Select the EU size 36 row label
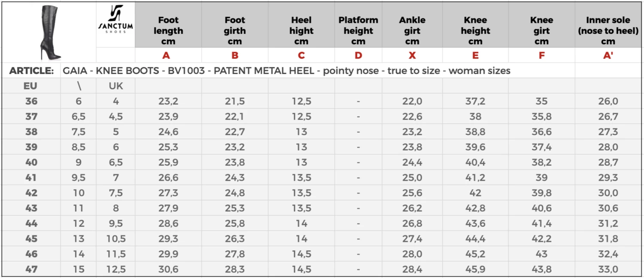The image size is (644, 278). [x=31, y=101]
